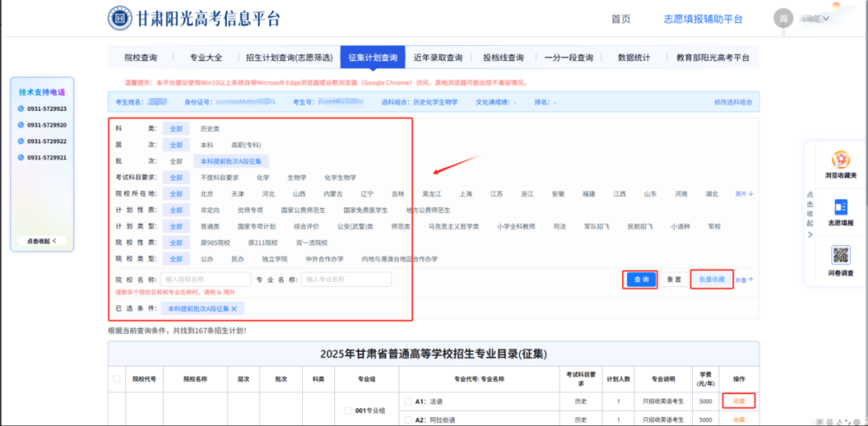The width and height of the screenshot is (868, 426).
Task: Click the 甘肃阳光高考信息平台 logo emblem
Action: 120,18
